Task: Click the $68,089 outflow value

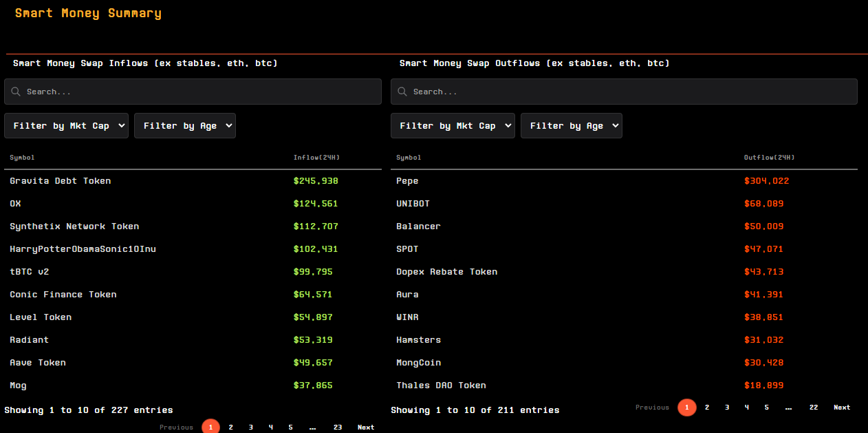Action: 764,204
